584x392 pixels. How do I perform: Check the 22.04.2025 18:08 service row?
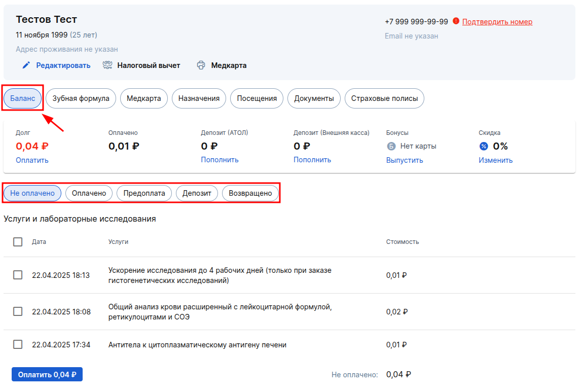(x=18, y=311)
